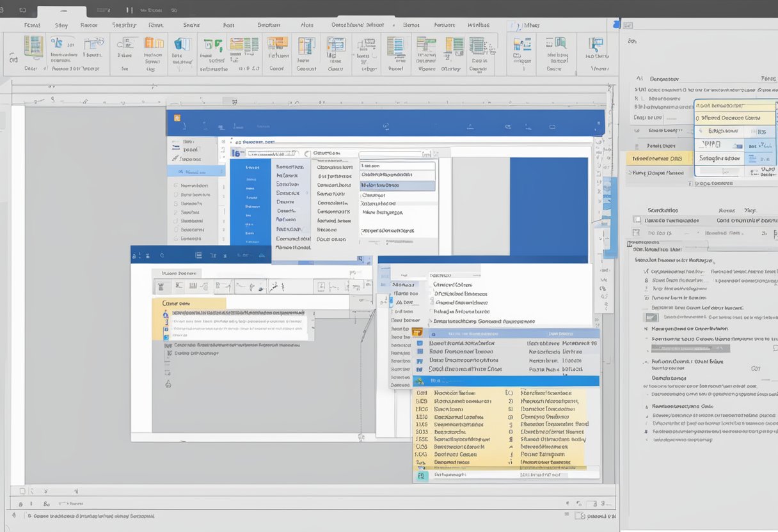778x532 pixels.
Task: Click the orange square icon in nested blue title bar
Action: [177, 118]
